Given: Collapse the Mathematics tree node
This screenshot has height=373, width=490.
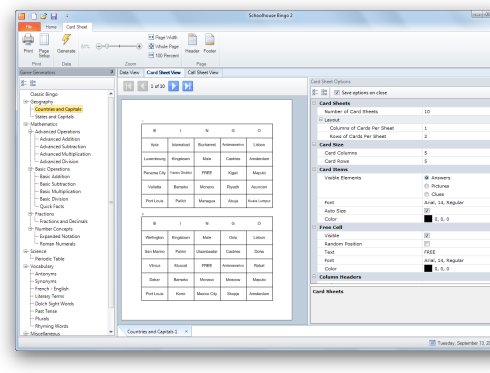Looking at the screenshot, I should [x=26, y=124].
